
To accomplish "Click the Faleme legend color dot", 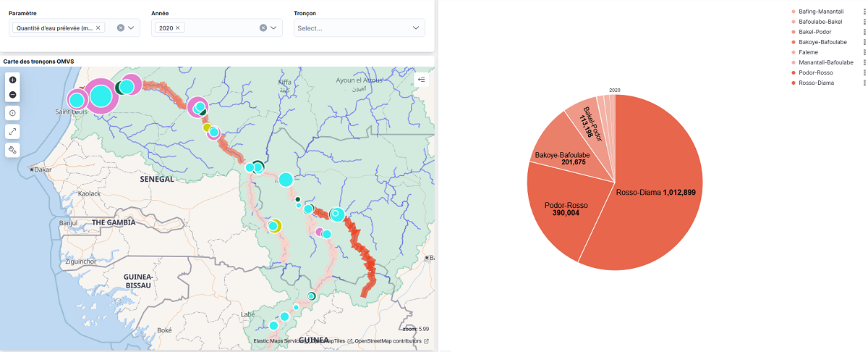I will (793, 52).
